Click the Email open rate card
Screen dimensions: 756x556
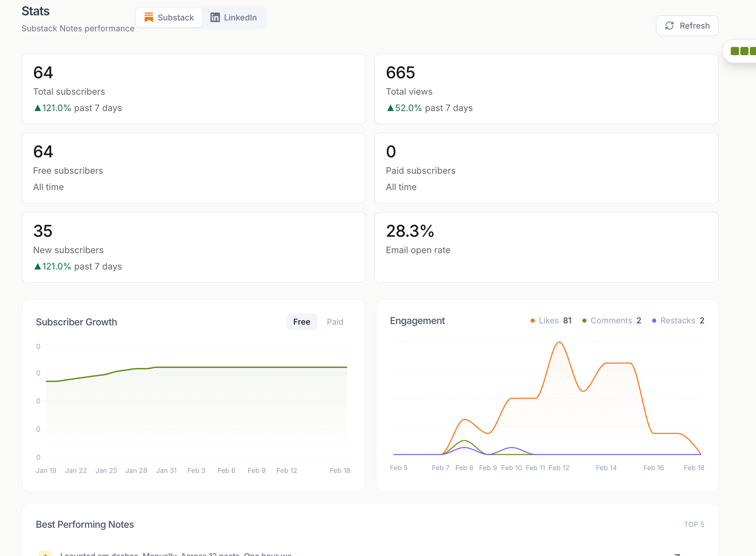546,247
